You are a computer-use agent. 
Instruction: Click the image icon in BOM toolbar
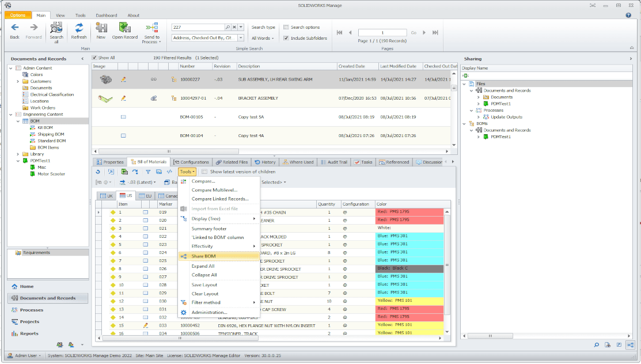159,172
